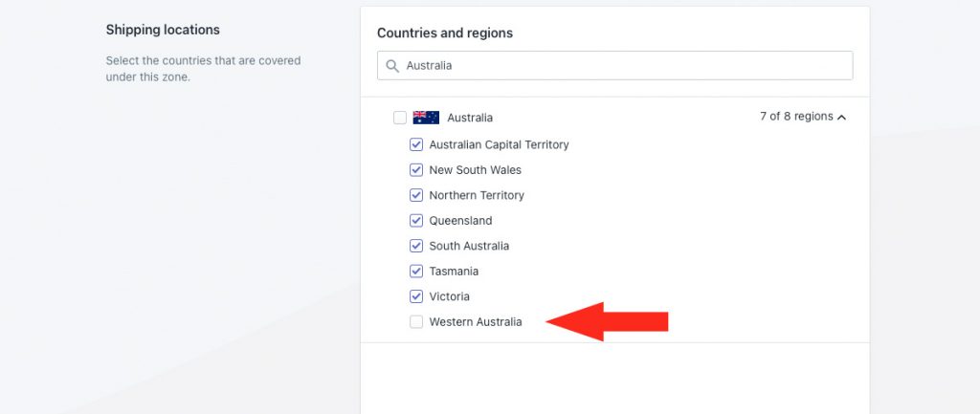This screenshot has width=980, height=414.
Task: Click the search magnifier icon
Action: pos(392,66)
